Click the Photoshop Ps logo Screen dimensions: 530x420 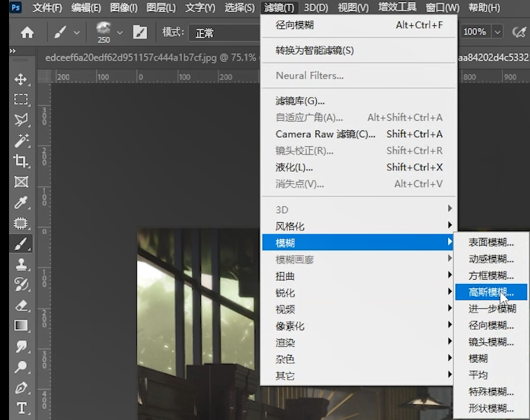[x=15, y=7]
